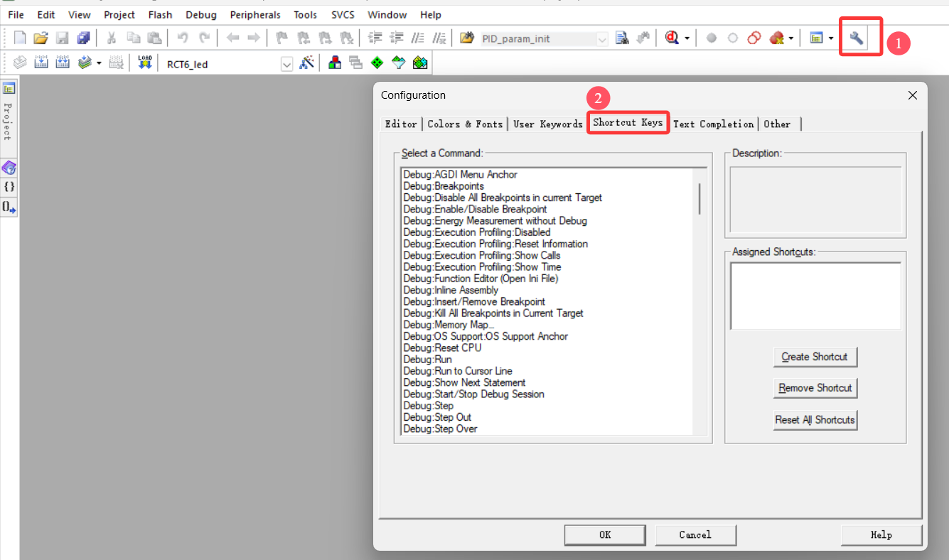949x560 pixels.
Task: Open the Project side panel tab
Action: point(9,112)
